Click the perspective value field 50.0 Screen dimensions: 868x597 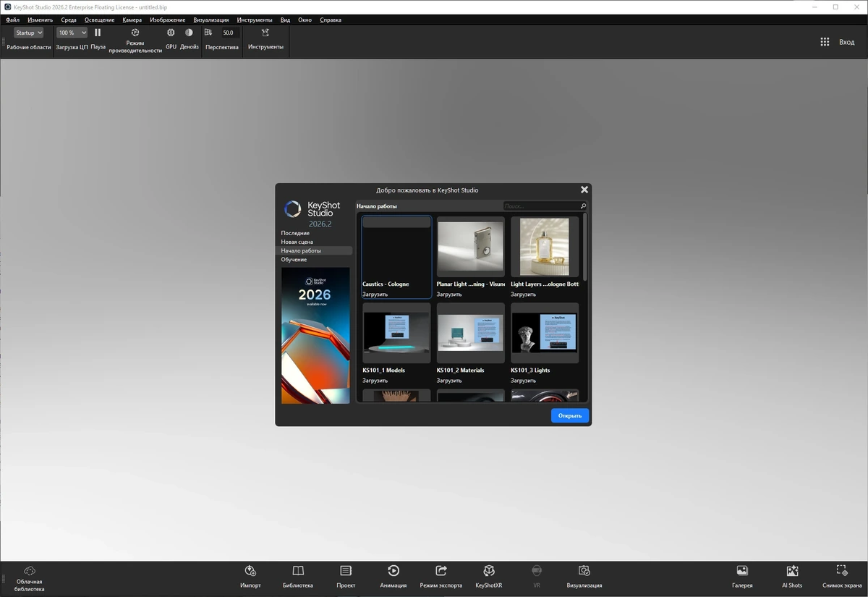(229, 33)
